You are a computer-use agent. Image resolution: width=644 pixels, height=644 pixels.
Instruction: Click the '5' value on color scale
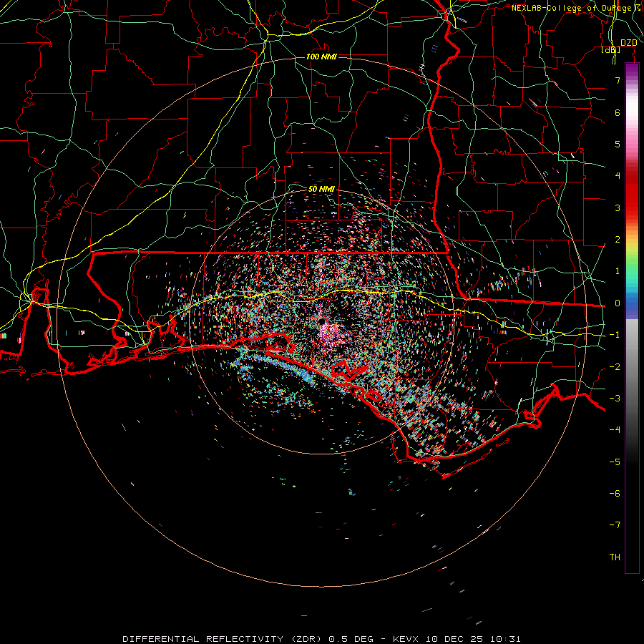pos(618,144)
